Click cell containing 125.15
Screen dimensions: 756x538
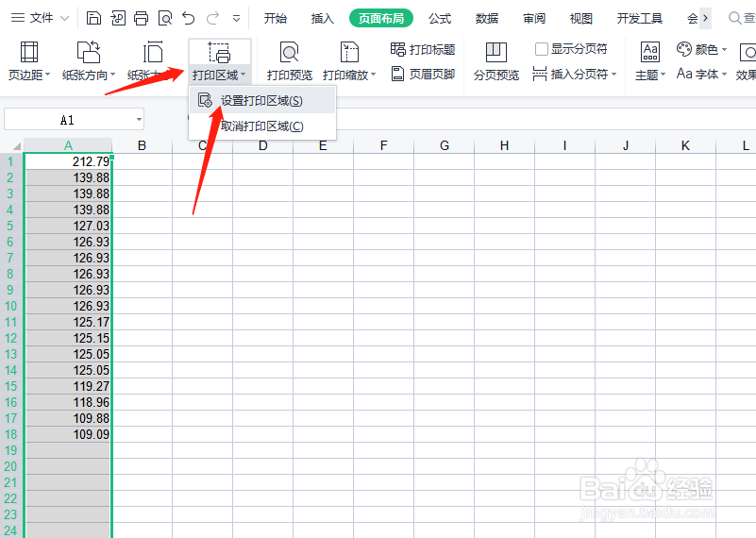point(68,338)
